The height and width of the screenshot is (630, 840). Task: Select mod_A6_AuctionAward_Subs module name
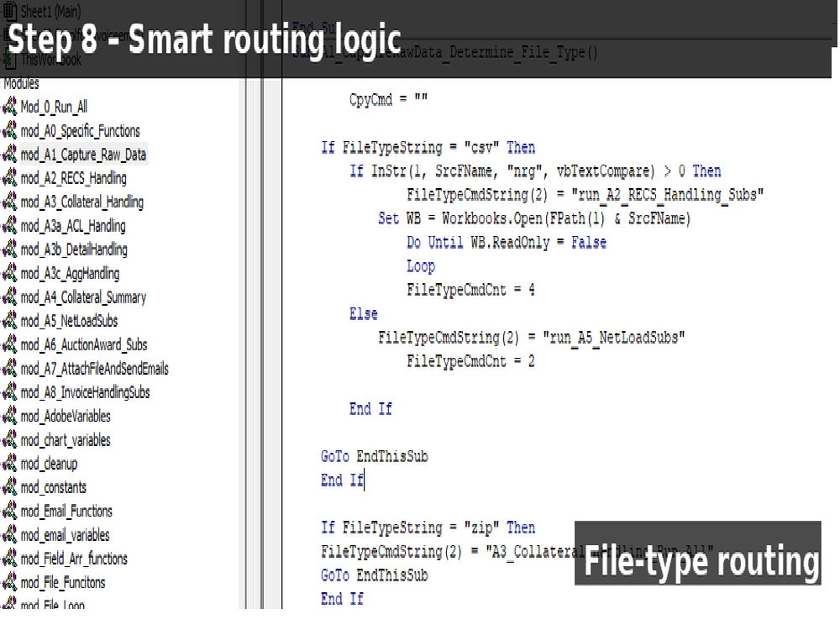84,345
